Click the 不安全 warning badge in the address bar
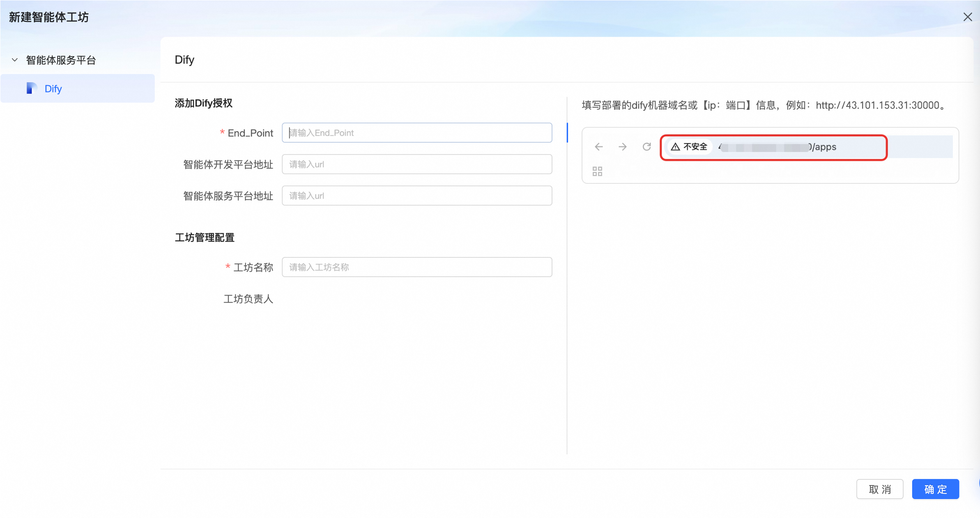 click(689, 147)
